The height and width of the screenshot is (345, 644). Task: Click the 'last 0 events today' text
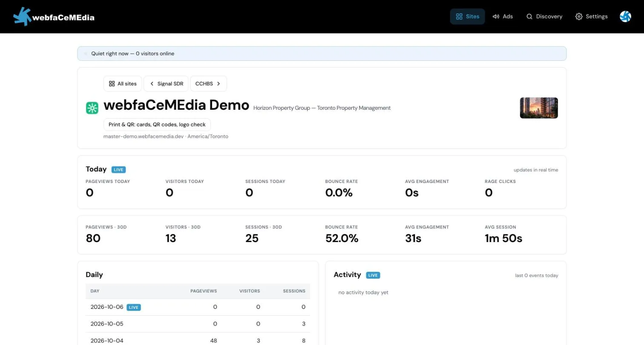pyautogui.click(x=537, y=276)
